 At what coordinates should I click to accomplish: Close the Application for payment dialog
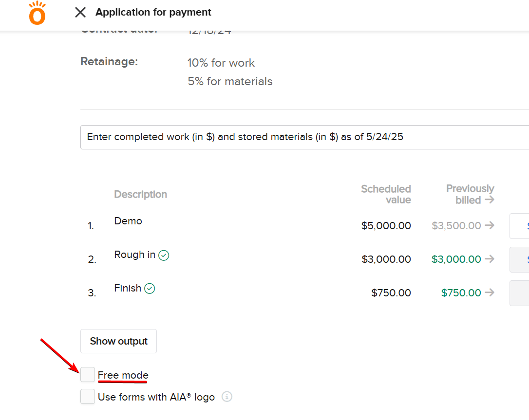tap(80, 12)
